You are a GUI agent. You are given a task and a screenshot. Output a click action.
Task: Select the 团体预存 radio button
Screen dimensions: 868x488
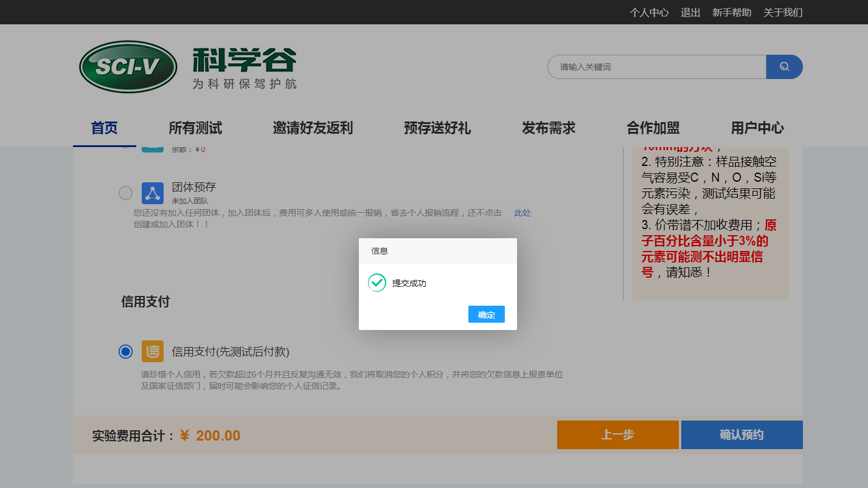click(125, 193)
